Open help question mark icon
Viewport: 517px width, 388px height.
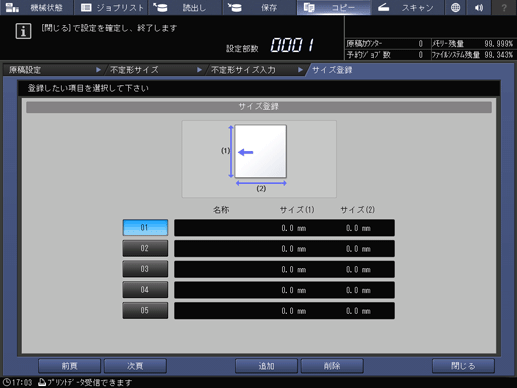pyautogui.click(x=504, y=7)
